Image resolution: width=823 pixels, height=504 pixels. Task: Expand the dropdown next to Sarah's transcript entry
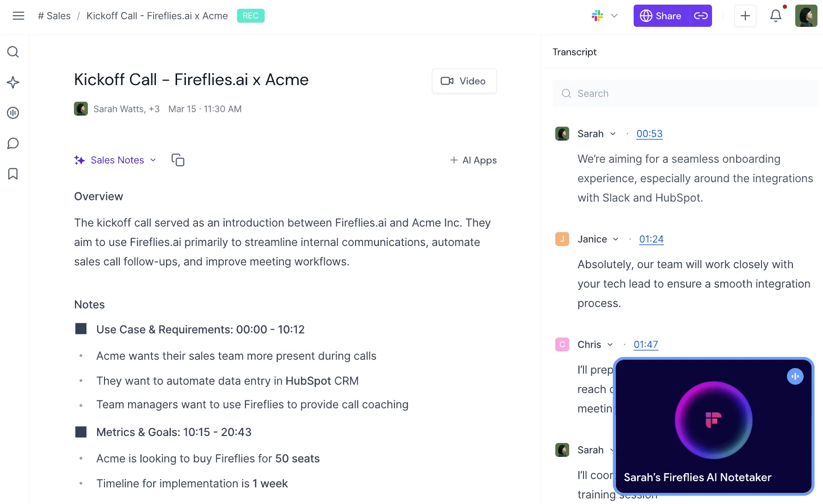(x=613, y=134)
